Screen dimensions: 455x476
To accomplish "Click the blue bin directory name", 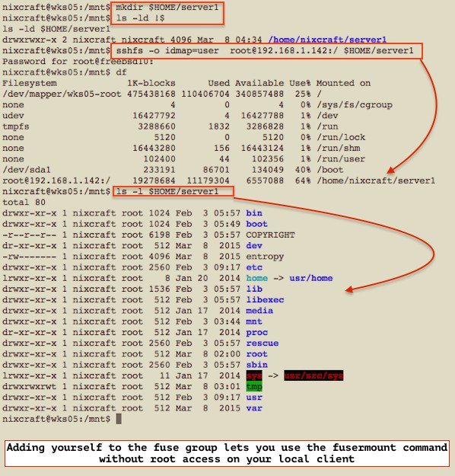I will (x=254, y=213).
